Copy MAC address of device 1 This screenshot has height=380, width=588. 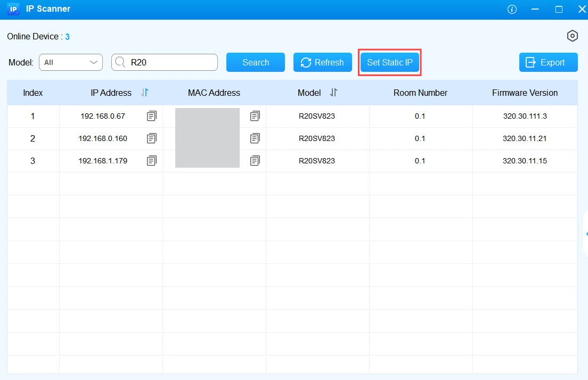[255, 116]
